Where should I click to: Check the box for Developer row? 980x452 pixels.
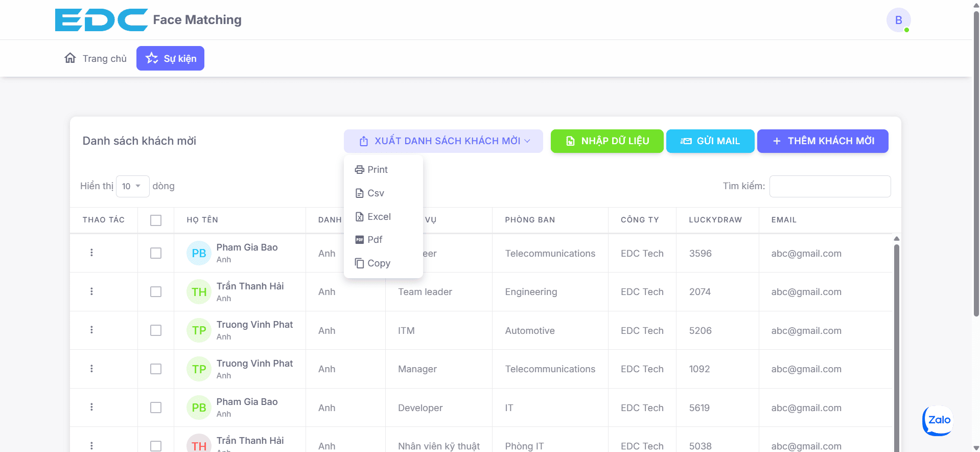point(156,408)
